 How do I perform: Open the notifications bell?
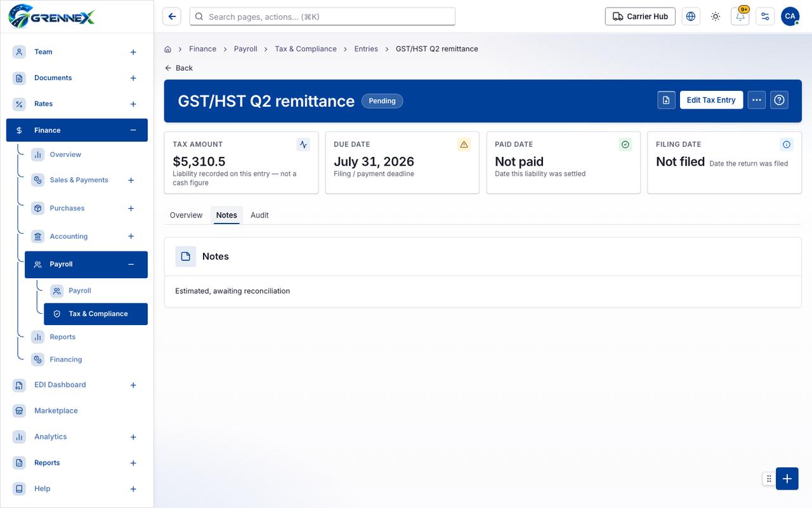740,17
